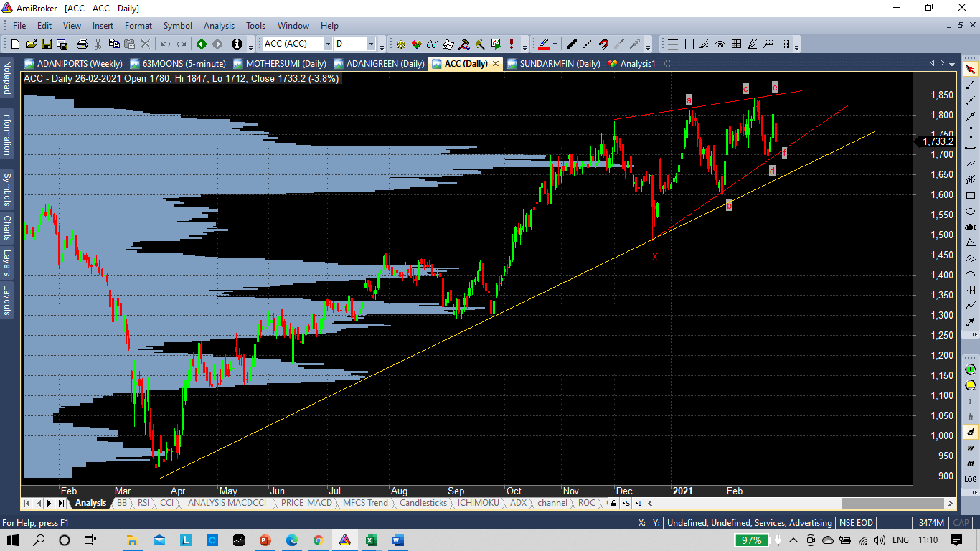Switch to the Analysis1 tab
This screenshot has height=551, width=980.
click(632, 63)
